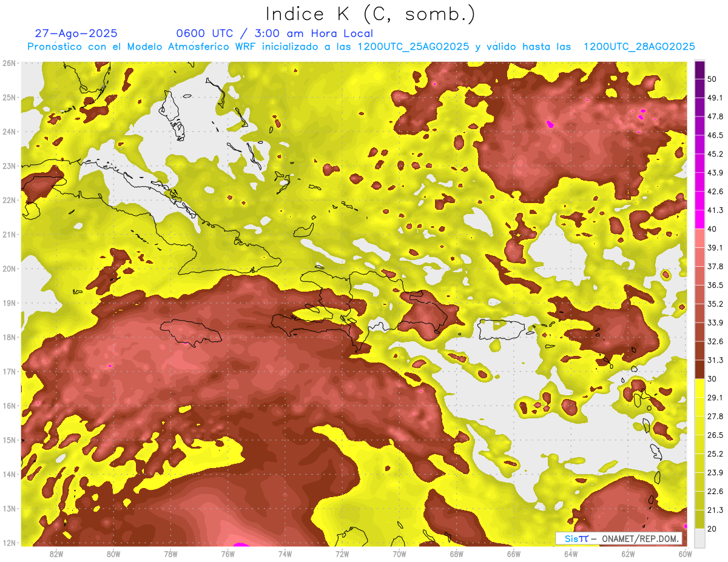Click the color bar value '35.2'
The width and height of the screenshot is (728, 562).
pos(715,304)
